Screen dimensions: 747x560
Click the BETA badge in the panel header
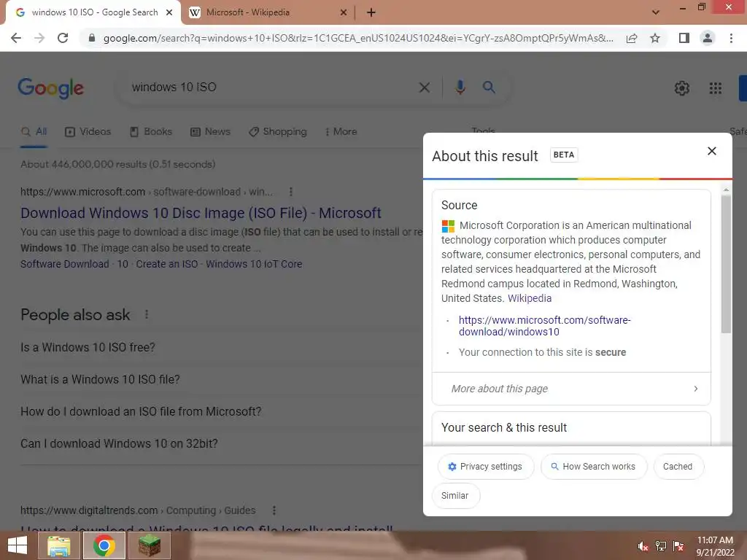click(564, 155)
